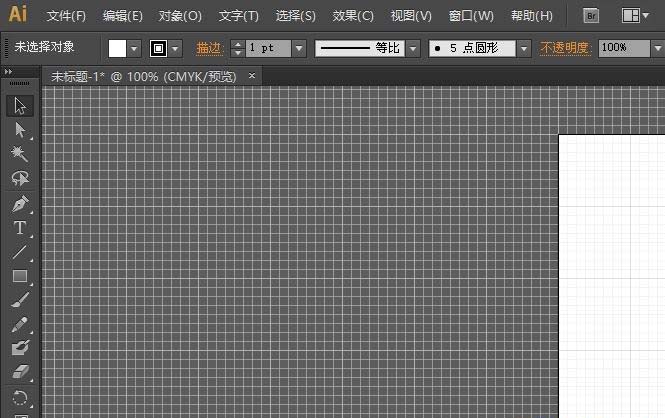Open the 5 点圆形 brush dropdown
The image size is (665, 418).
pos(524,48)
